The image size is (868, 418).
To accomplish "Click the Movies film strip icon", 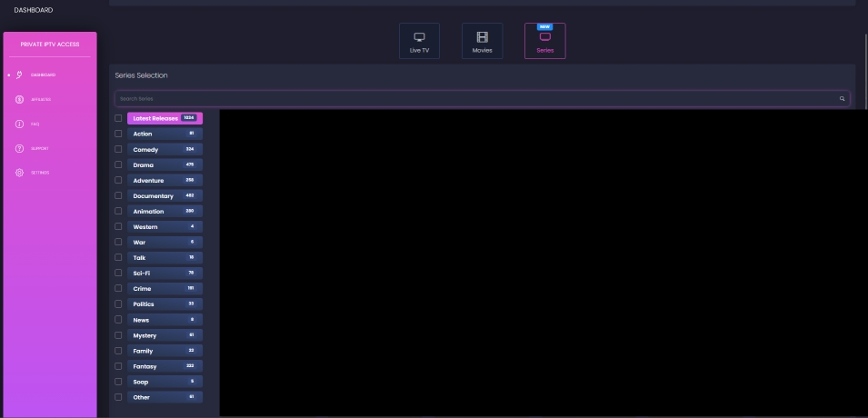I will pyautogui.click(x=482, y=37).
